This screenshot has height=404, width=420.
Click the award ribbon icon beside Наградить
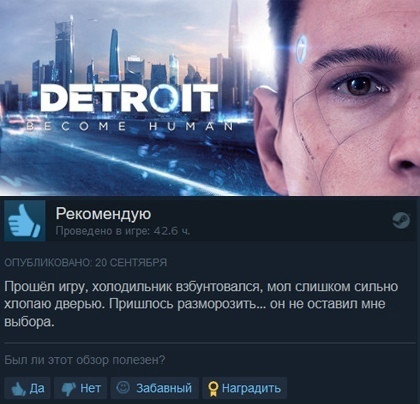coord(213,389)
